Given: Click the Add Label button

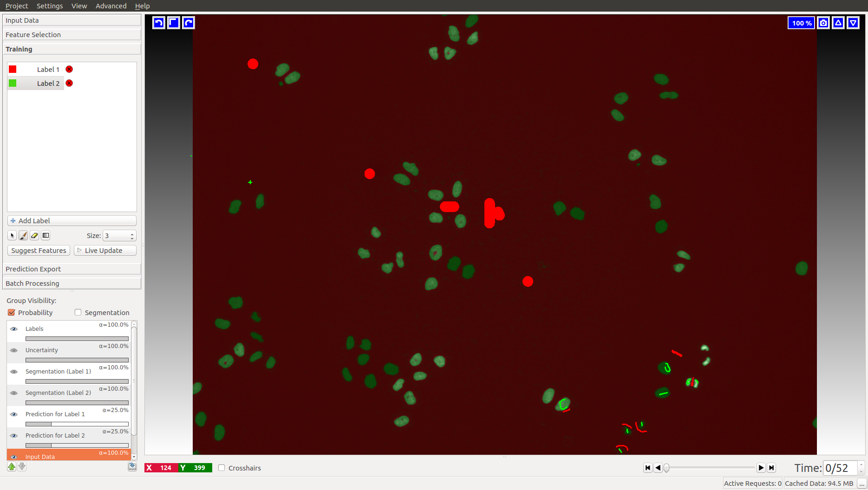Looking at the screenshot, I should tap(72, 221).
